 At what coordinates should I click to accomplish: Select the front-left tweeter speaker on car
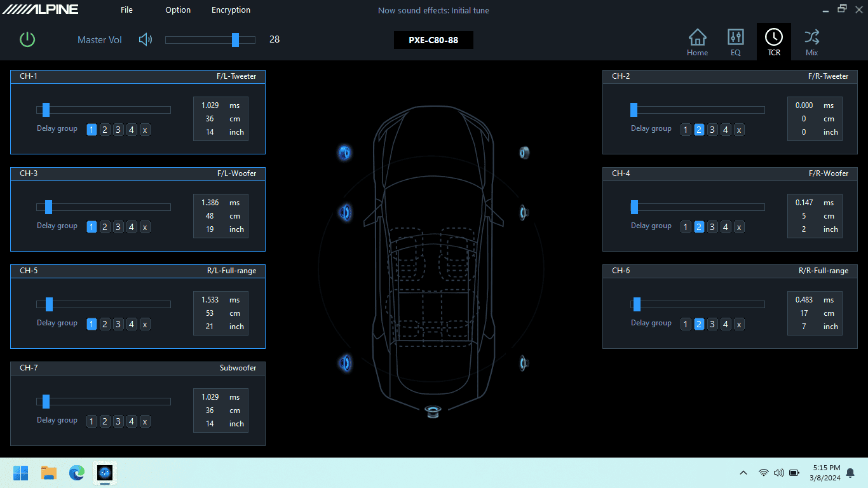click(x=344, y=152)
